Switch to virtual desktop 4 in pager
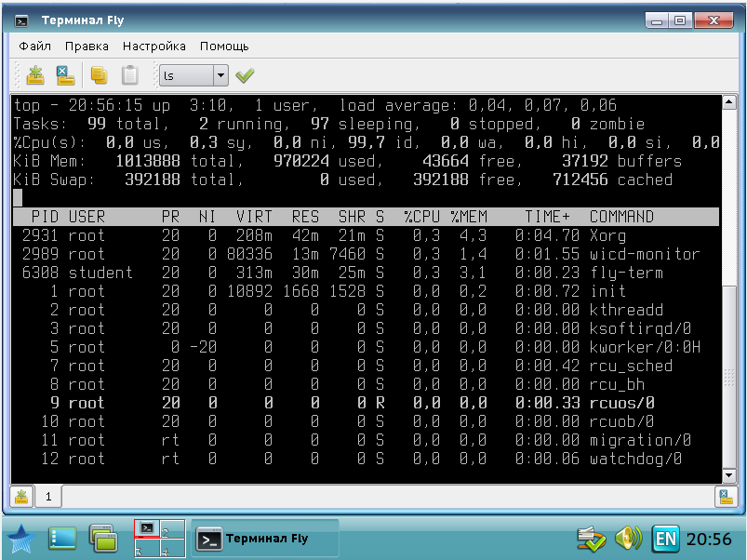 172,548
